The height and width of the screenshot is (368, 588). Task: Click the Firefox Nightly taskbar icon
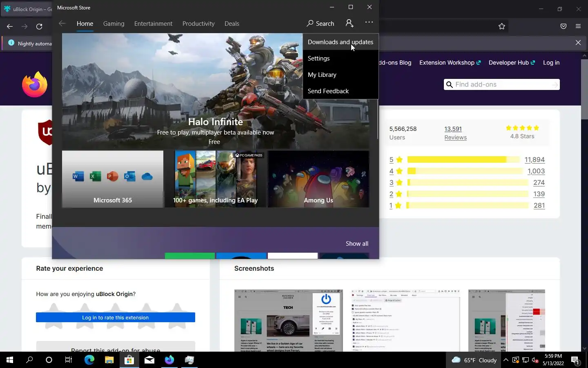pyautogui.click(x=169, y=360)
